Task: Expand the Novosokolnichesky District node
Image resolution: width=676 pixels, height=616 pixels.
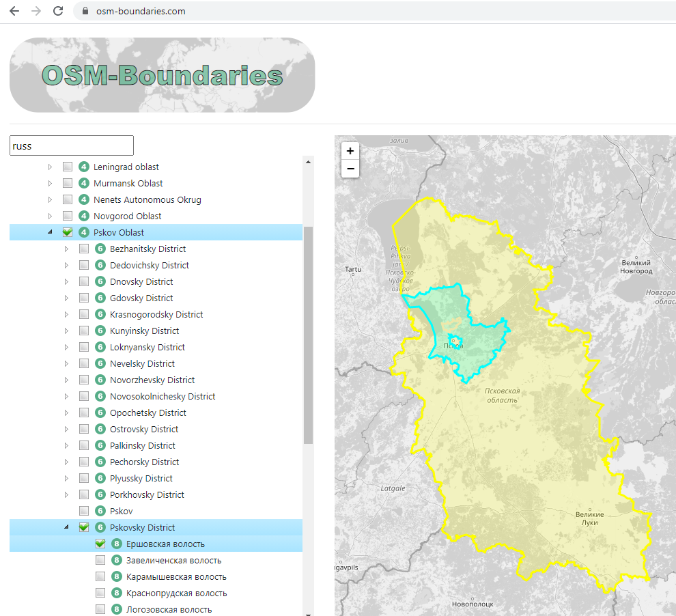Action: click(x=66, y=396)
